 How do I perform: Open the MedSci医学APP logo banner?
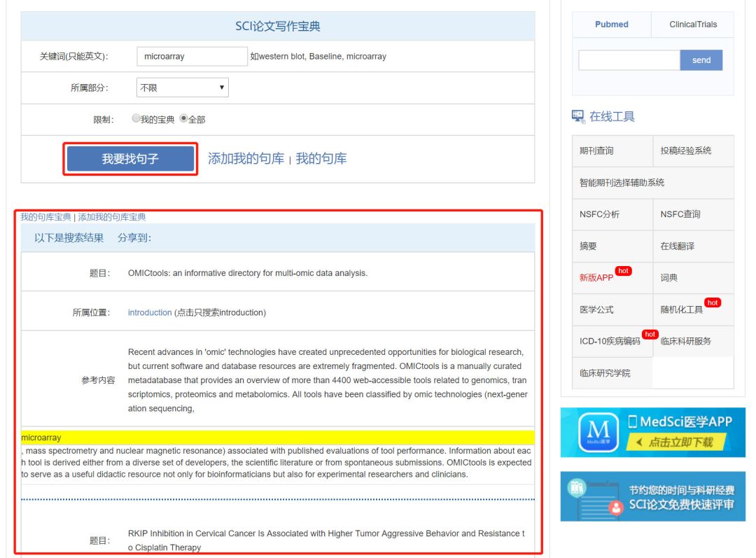[x=653, y=433]
